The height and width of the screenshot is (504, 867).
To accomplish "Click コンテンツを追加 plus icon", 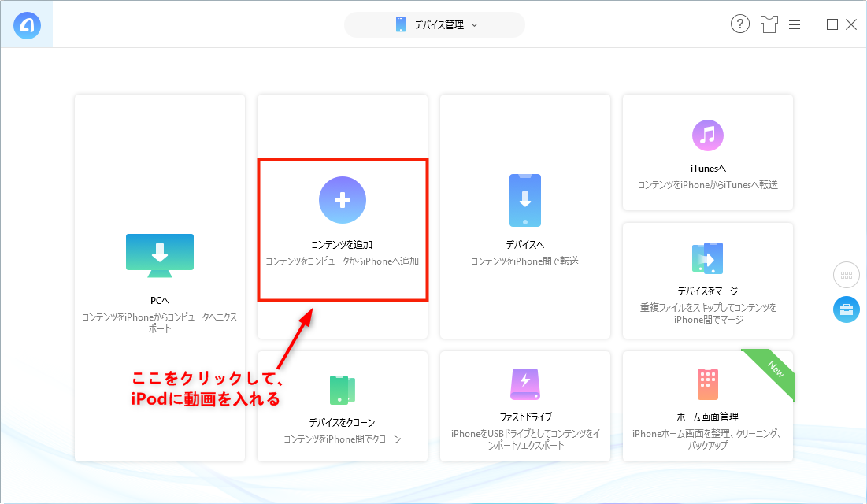I will (x=343, y=200).
